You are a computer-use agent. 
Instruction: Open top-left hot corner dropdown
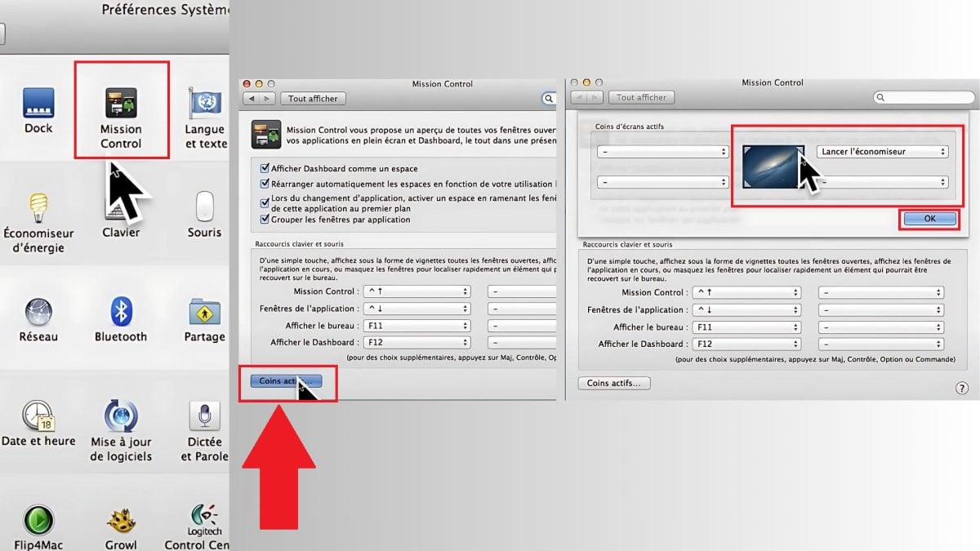click(663, 152)
